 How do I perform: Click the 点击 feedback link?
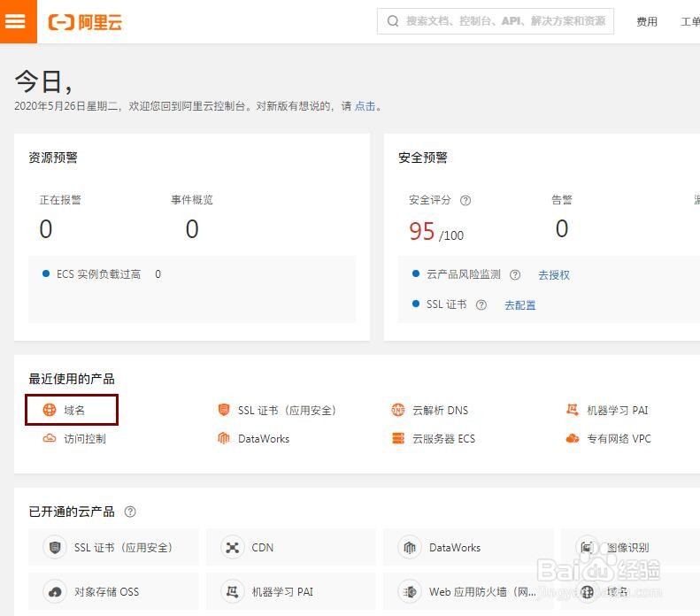click(365, 106)
